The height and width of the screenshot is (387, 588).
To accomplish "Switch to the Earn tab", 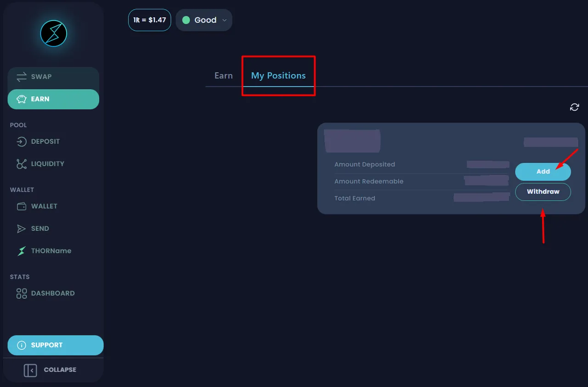I will tap(224, 76).
